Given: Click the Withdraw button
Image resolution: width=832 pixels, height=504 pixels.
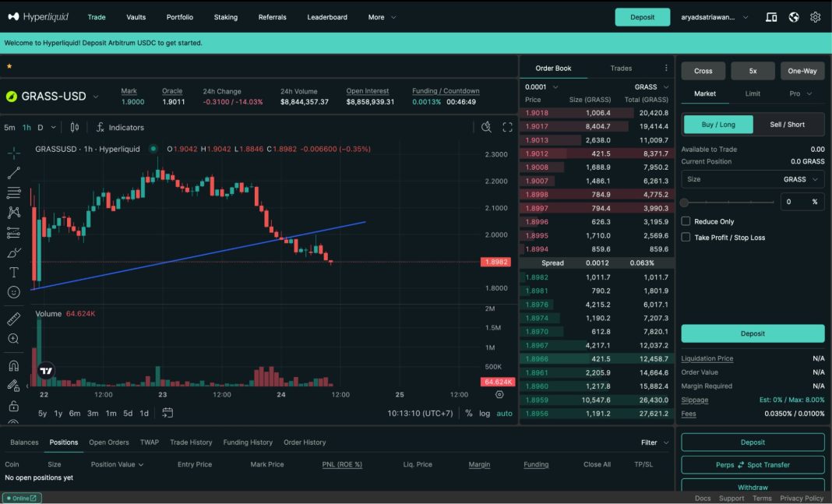Looking at the screenshot, I should [x=752, y=487].
